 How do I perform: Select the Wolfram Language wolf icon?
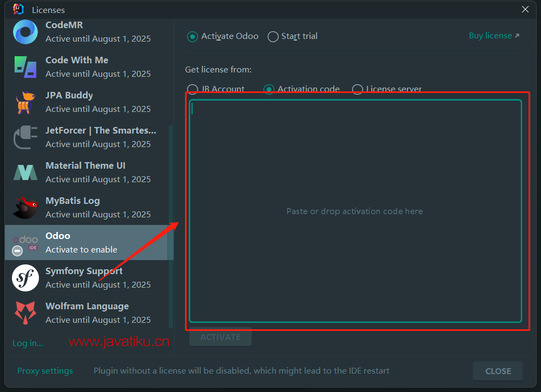pos(25,313)
